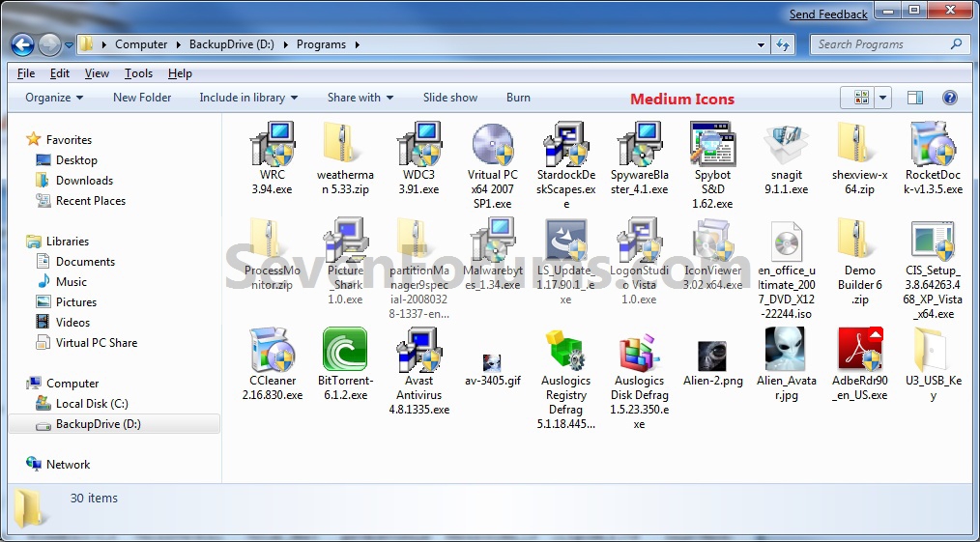Screen dimensions: 980x542
Task: Expand the arrow after BackupDrive (D:) in address bar
Action: click(286, 45)
